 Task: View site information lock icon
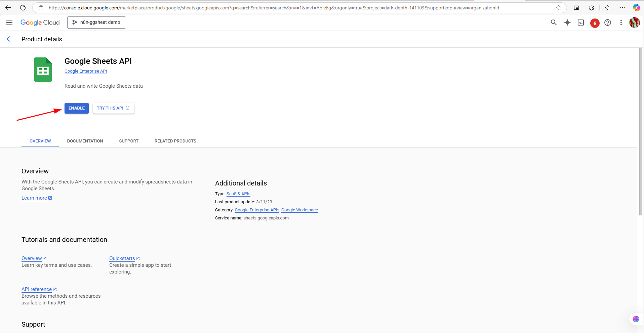(41, 8)
